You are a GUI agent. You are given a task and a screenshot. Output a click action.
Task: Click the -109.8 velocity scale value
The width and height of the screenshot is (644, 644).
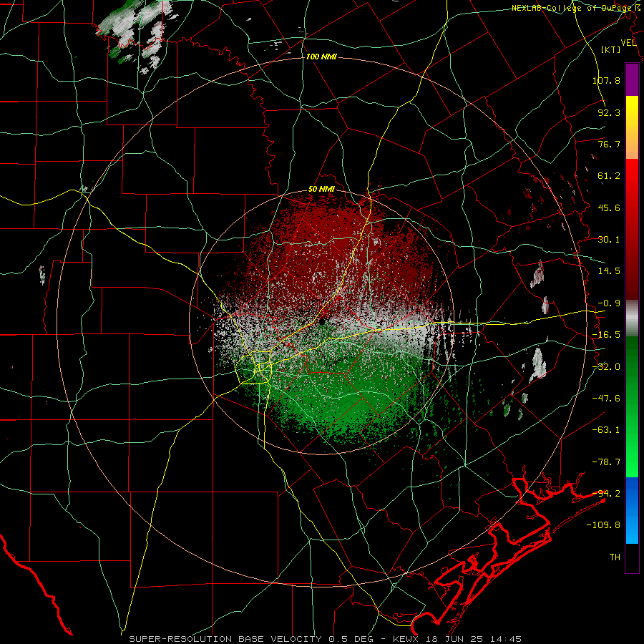click(x=603, y=525)
